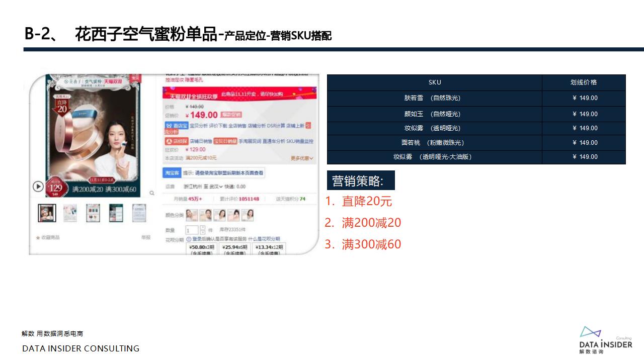
Task: Click the 举报 report link
Action: 145,237
